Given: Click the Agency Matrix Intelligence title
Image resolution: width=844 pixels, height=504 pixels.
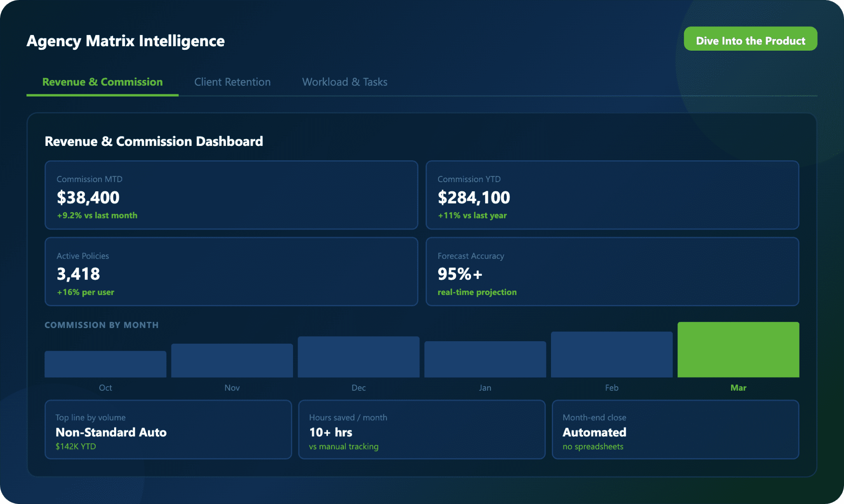Looking at the screenshot, I should 126,41.
